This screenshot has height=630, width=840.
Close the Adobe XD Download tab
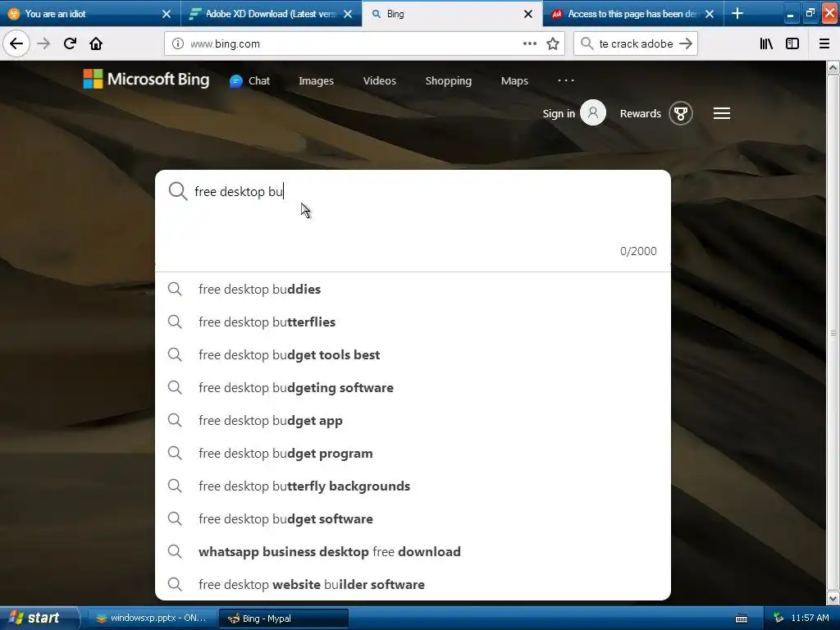pos(348,14)
